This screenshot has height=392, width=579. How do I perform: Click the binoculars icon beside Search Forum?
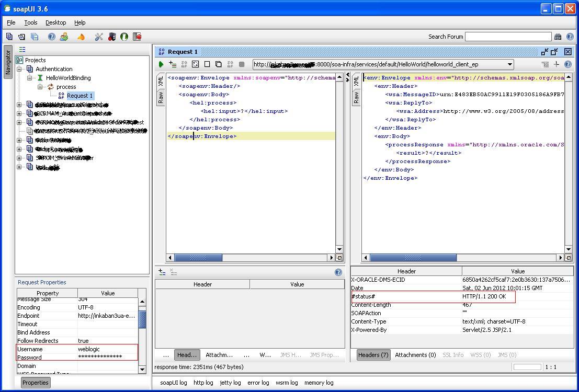tap(558, 37)
